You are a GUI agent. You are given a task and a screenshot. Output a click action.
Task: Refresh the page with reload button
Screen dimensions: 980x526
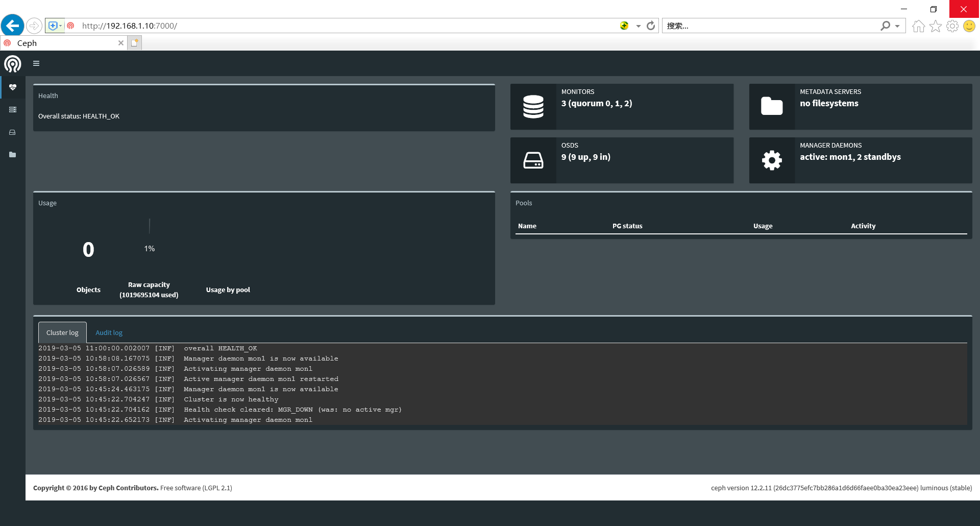tap(651, 26)
